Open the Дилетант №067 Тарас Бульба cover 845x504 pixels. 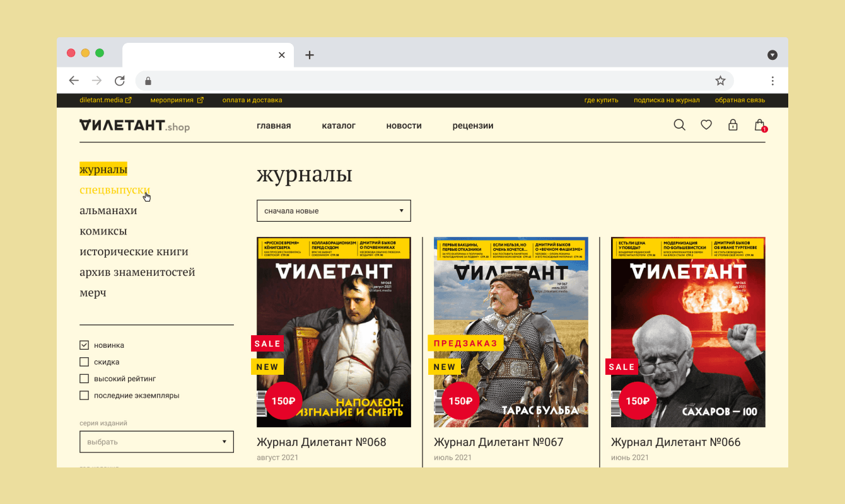click(511, 332)
